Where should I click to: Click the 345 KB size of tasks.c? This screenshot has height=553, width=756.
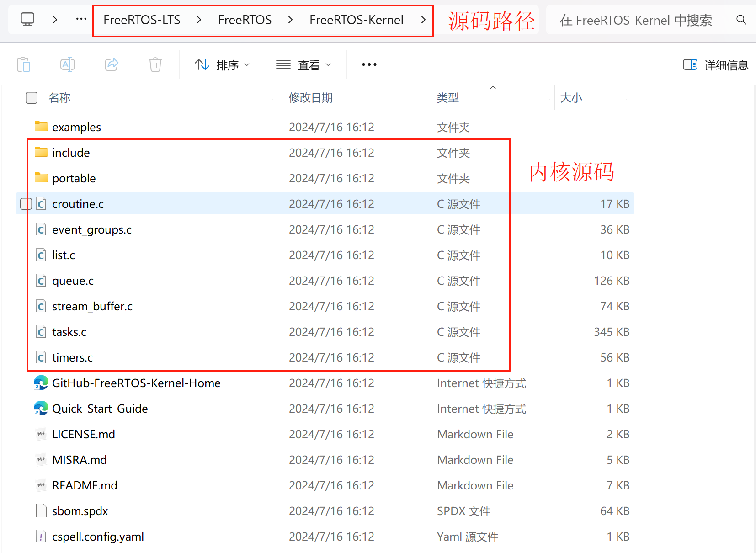coord(612,332)
